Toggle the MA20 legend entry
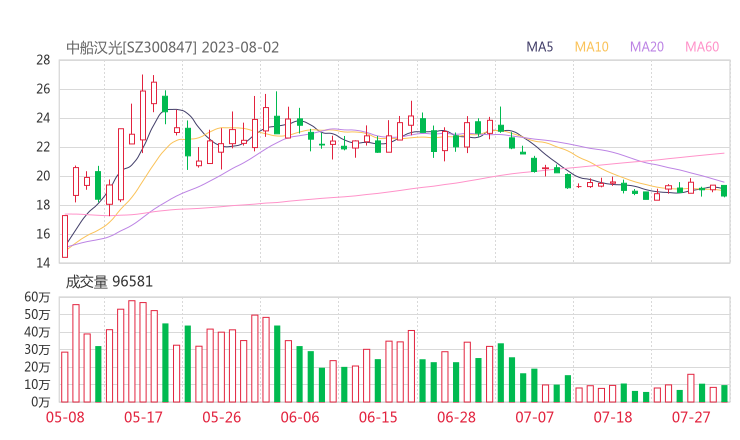This screenshot has width=740, height=440. (647, 47)
